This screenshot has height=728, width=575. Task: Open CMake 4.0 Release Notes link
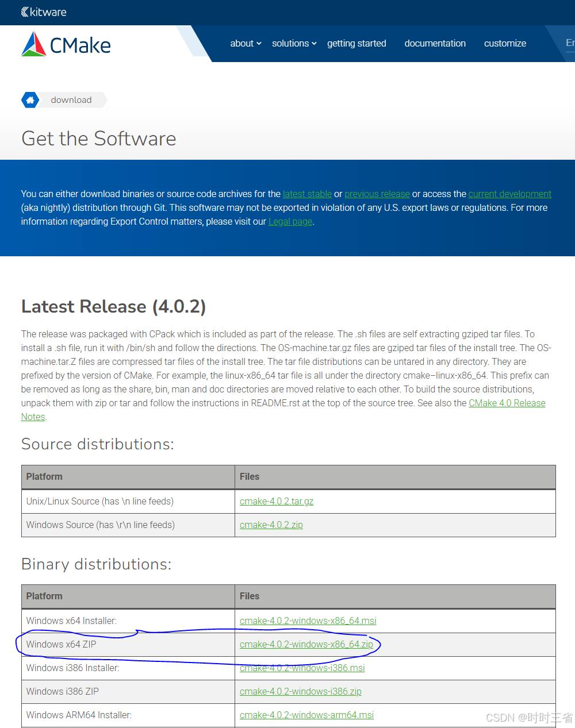coord(507,403)
